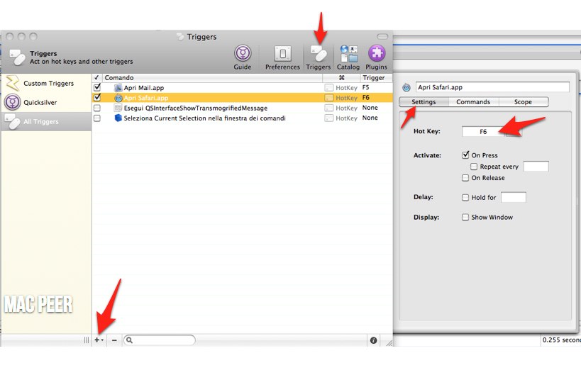Click the minus button to remove trigger

[114, 340]
